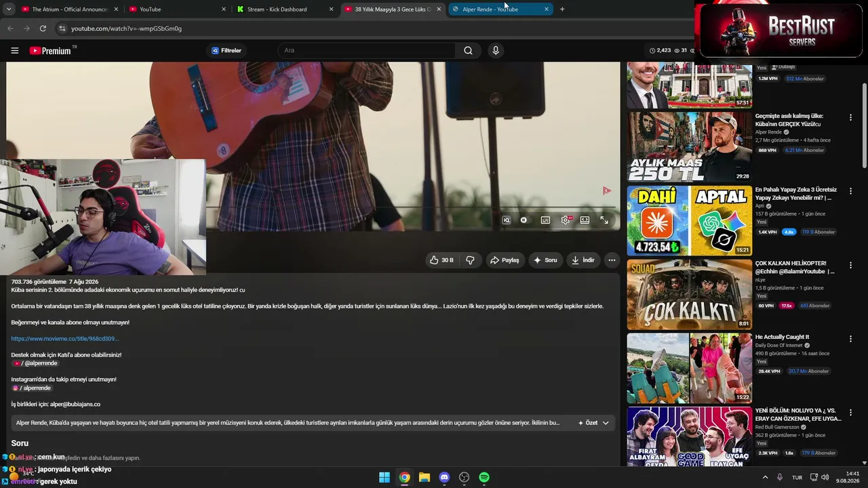Viewport: 868px width, 488px height.
Task: Open the Windows Start menu
Action: point(384,477)
